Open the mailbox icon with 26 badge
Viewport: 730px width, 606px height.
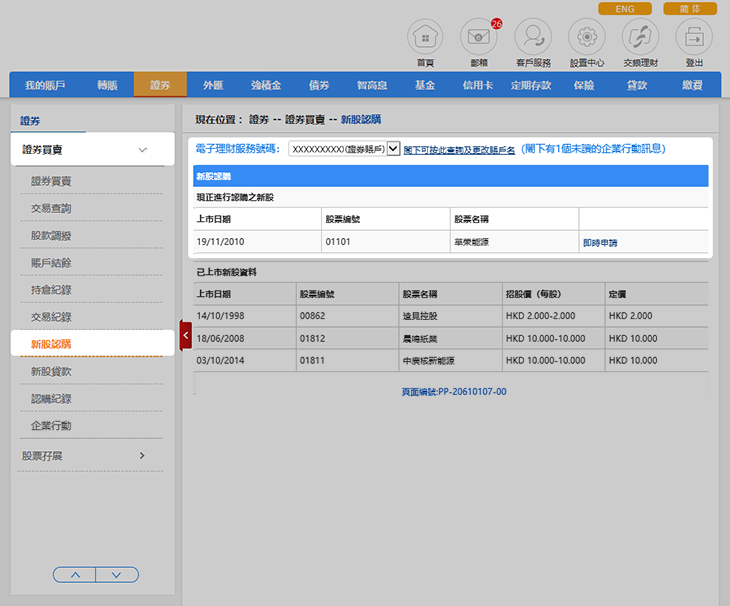[478, 38]
